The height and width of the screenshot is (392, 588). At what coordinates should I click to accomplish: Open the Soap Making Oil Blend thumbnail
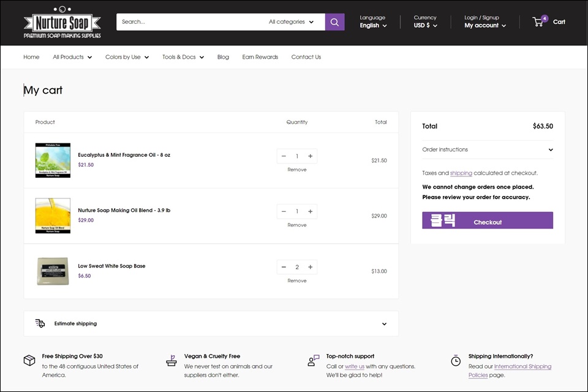(53, 216)
